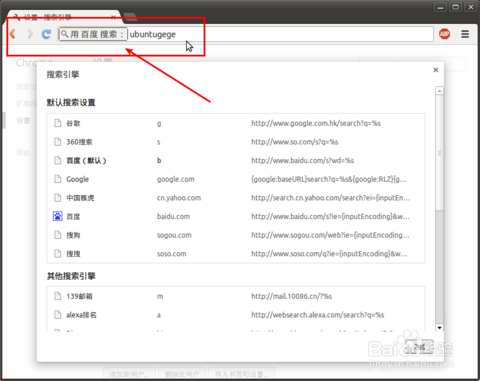Open a new tab with tab button
This screenshot has height=381, width=480.
(130, 17)
